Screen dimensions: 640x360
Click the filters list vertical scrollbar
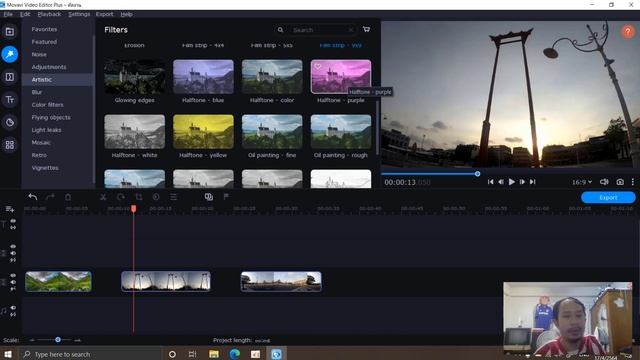click(x=377, y=127)
